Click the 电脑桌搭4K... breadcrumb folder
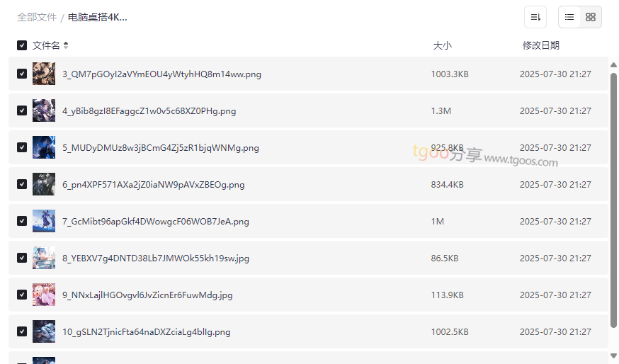619x364 pixels. (98, 17)
